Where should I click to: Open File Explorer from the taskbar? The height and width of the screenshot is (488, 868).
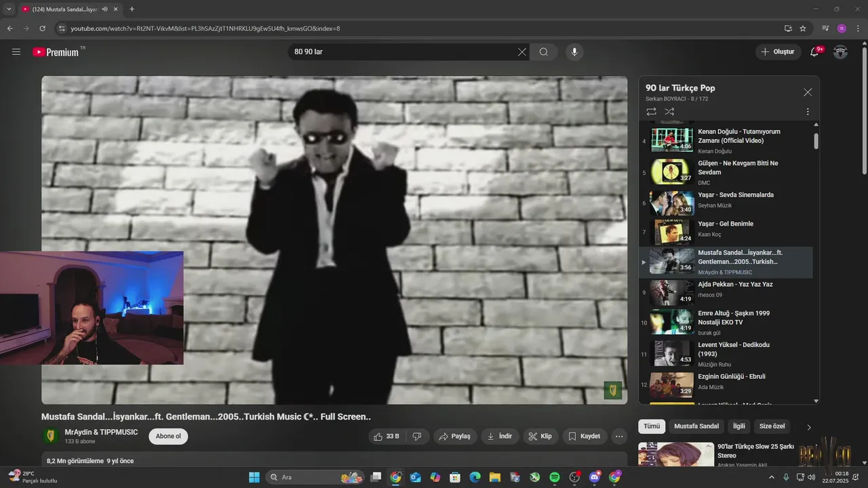pyautogui.click(x=495, y=477)
